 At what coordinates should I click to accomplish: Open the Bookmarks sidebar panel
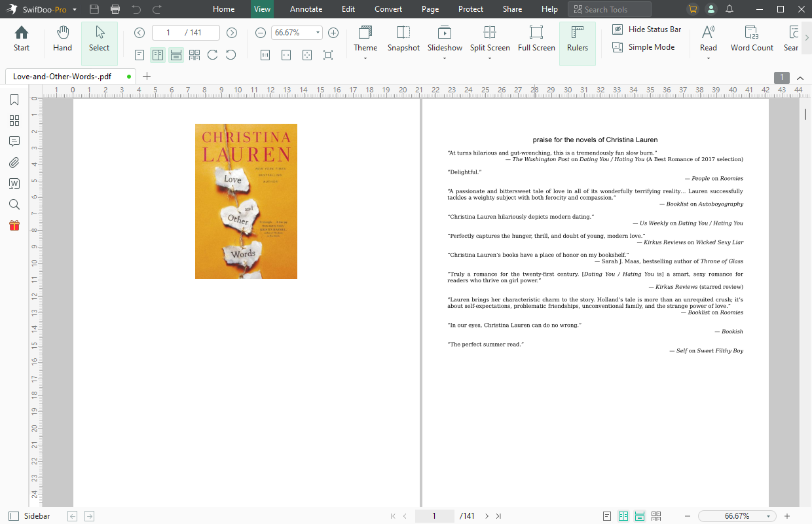14,100
